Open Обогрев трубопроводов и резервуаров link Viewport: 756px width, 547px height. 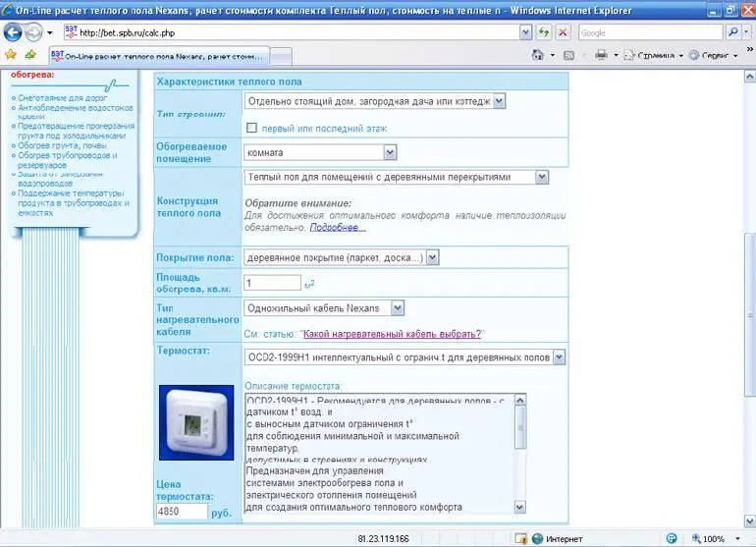pos(68,160)
